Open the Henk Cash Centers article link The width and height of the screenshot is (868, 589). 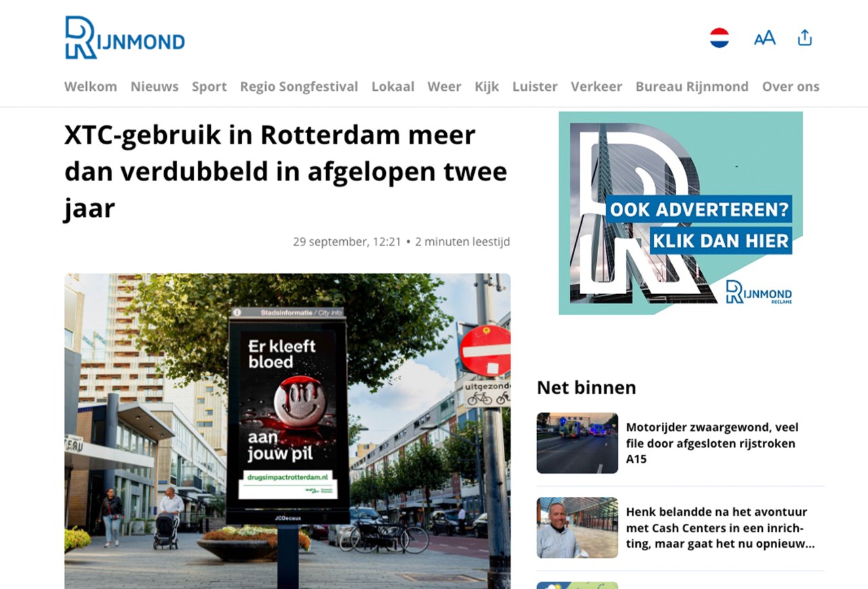pyautogui.click(x=720, y=528)
